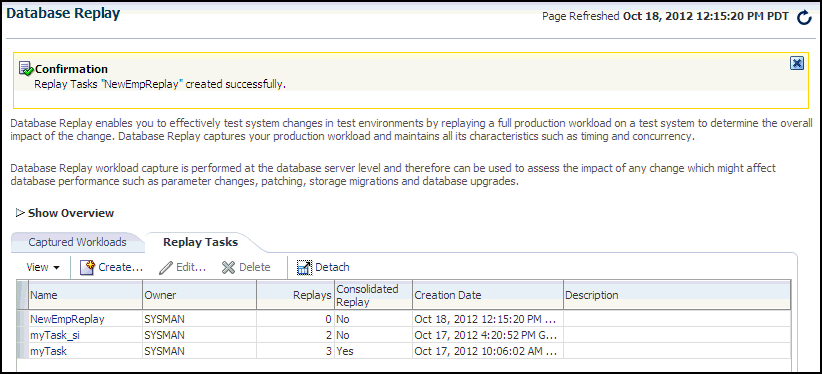This screenshot has width=822, height=374.
Task: Sort by the Creation Date column header
Action: coord(488,295)
